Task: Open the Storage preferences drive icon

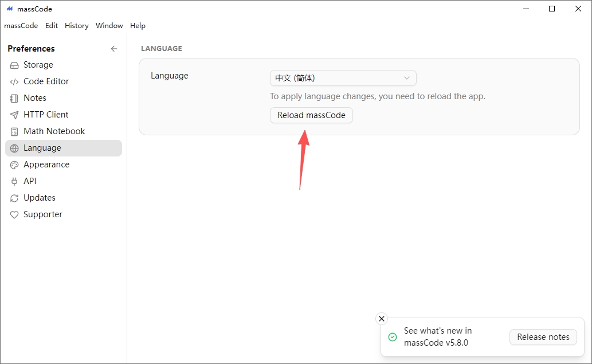Action: tap(14, 65)
